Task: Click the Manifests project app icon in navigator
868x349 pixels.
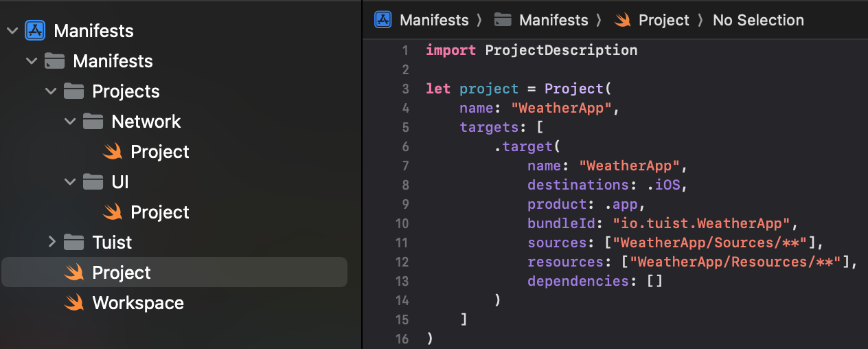Action: click(x=35, y=31)
